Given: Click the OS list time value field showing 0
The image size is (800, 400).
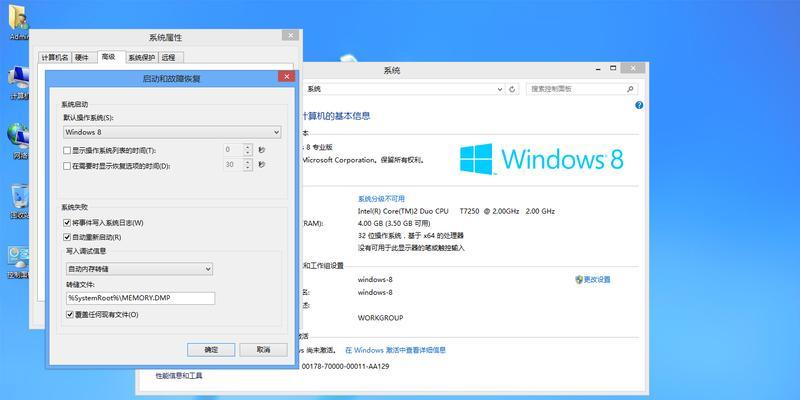Looking at the screenshot, I should coord(233,150).
